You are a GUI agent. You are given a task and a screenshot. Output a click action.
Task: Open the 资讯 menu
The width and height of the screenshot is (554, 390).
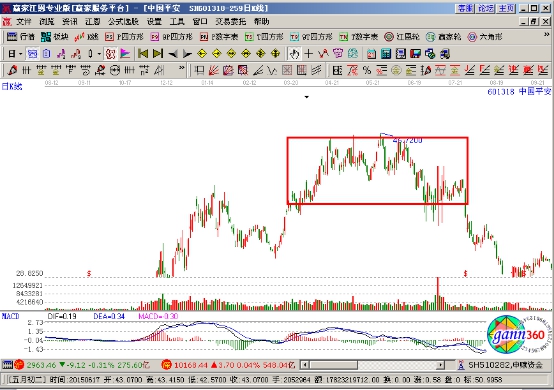(x=70, y=22)
